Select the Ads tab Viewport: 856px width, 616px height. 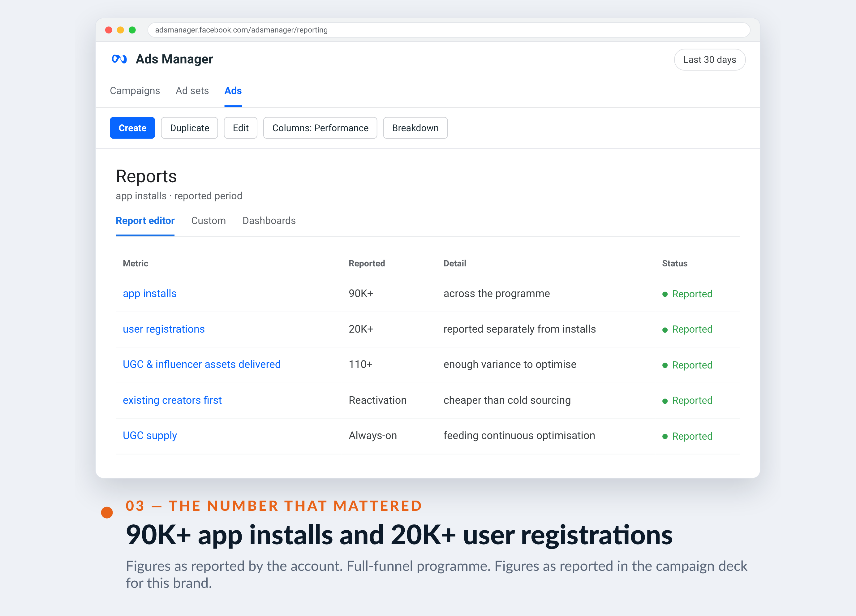pos(233,91)
